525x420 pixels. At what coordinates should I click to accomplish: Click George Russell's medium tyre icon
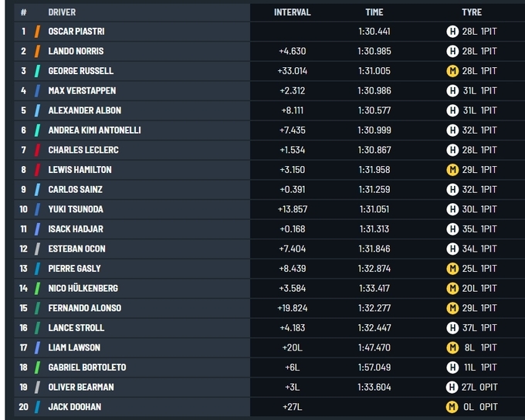[x=452, y=71]
